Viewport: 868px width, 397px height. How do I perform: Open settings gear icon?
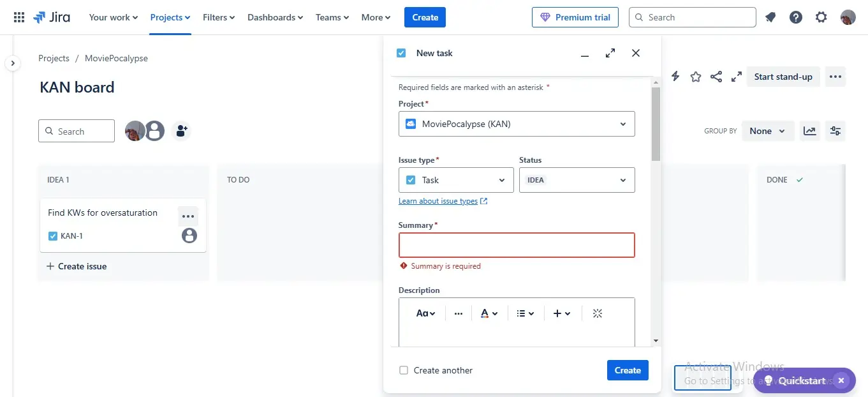point(821,17)
